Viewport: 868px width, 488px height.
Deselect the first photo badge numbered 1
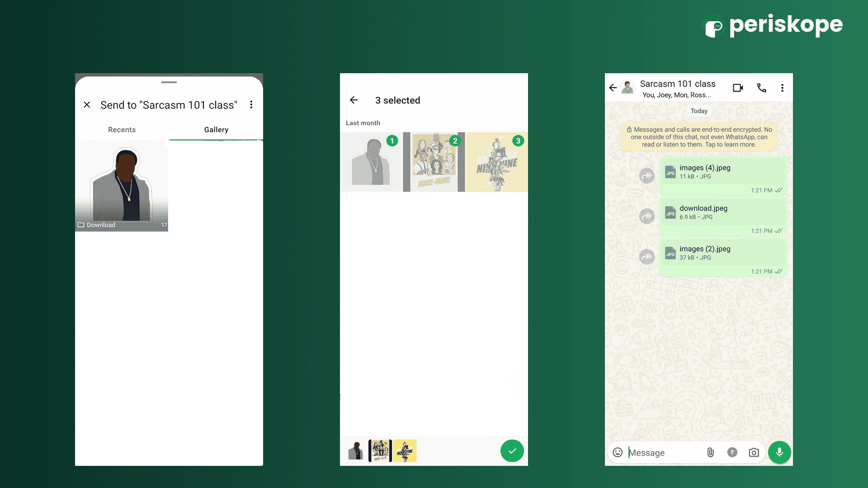pos(392,141)
